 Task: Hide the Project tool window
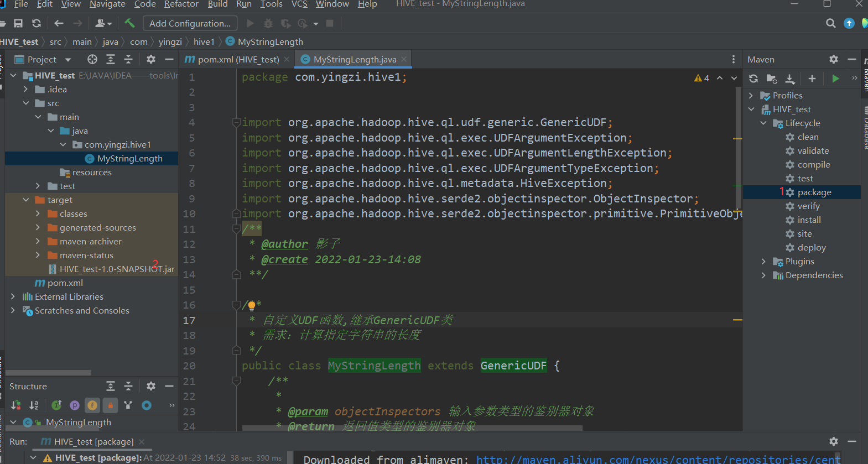tap(169, 59)
